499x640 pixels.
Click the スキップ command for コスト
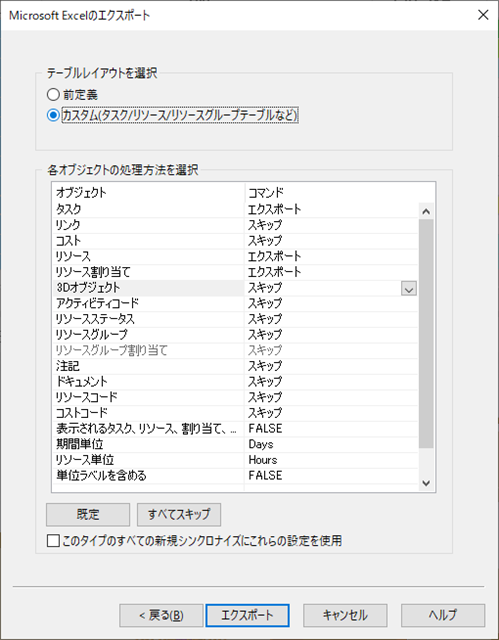[265, 241]
